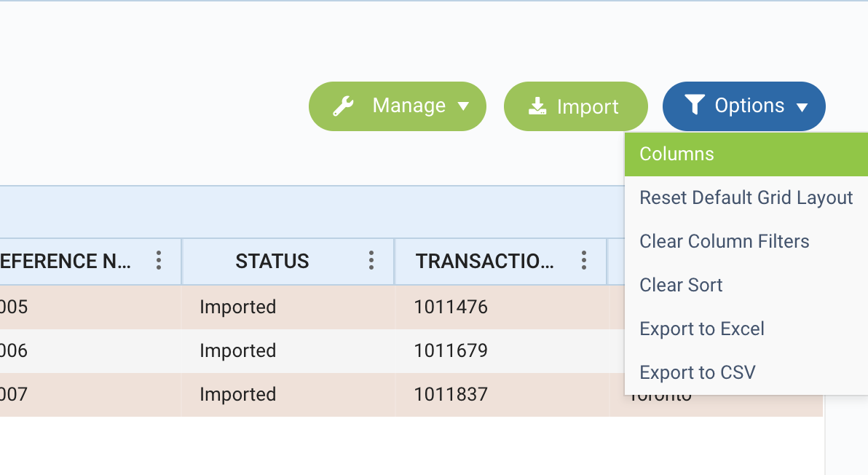Select the row with transaction 1011476

point(450,307)
